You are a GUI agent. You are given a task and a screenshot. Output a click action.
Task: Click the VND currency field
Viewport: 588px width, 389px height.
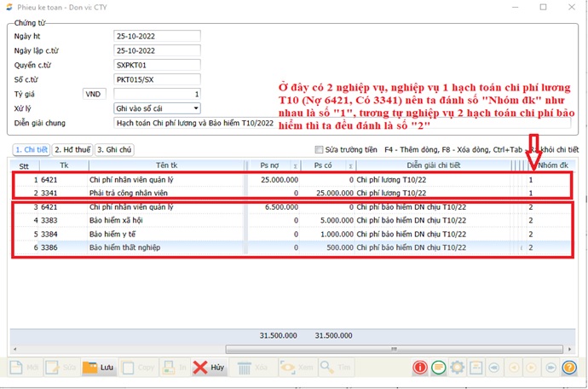[x=95, y=94]
